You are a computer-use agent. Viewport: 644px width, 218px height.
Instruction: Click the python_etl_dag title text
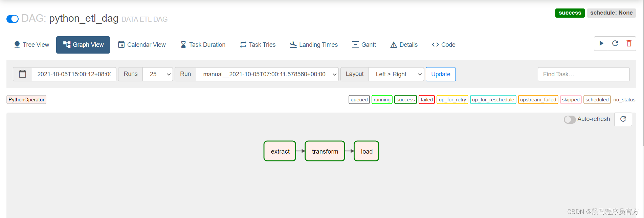[84, 18]
